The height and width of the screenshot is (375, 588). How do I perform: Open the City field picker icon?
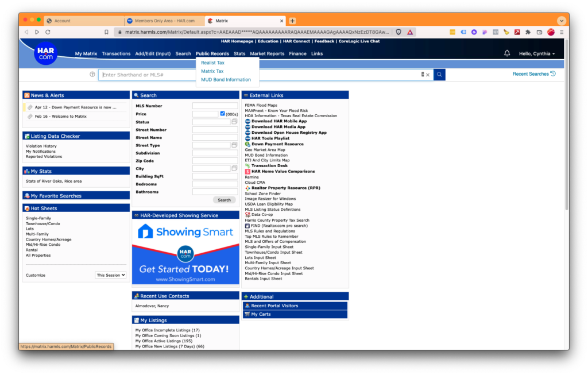[234, 168]
